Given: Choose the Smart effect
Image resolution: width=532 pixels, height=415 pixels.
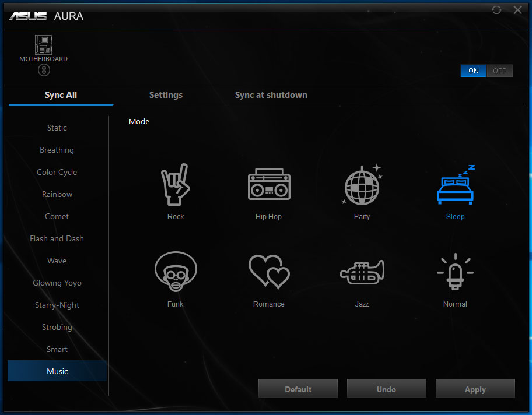Looking at the screenshot, I should (x=57, y=349).
